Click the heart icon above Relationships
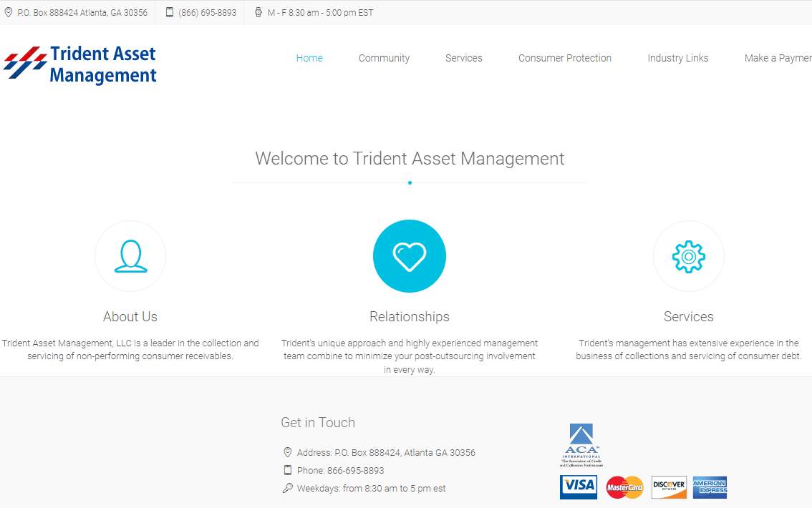 click(409, 255)
